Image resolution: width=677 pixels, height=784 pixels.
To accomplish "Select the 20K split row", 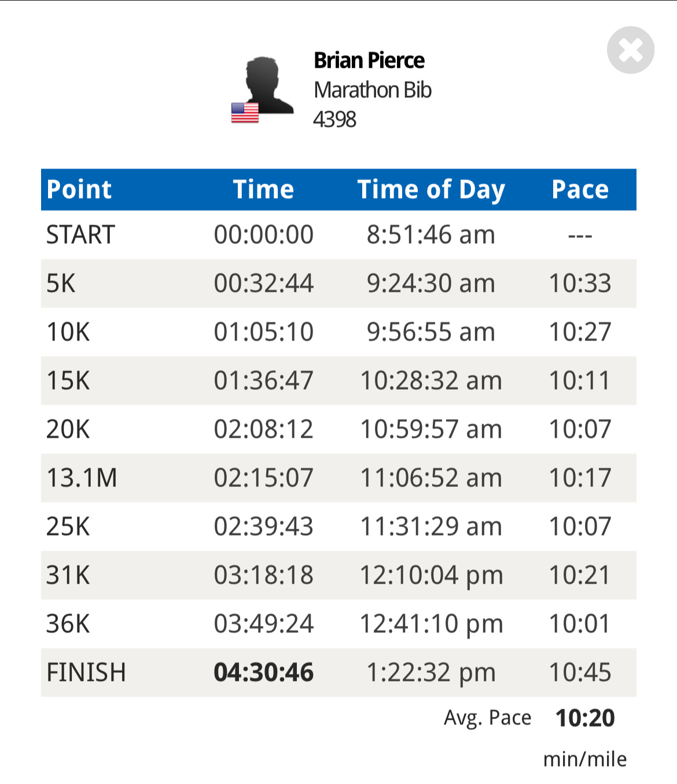I will [x=339, y=429].
